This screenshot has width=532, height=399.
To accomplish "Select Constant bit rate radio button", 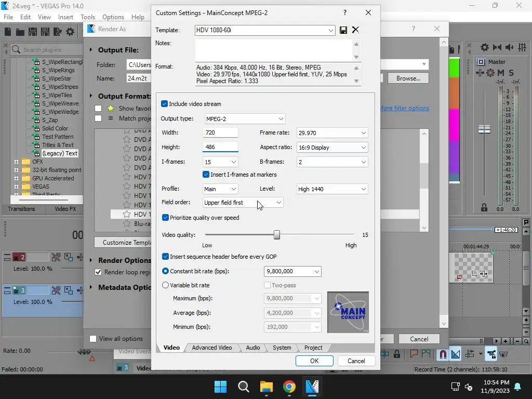I will coord(165,271).
